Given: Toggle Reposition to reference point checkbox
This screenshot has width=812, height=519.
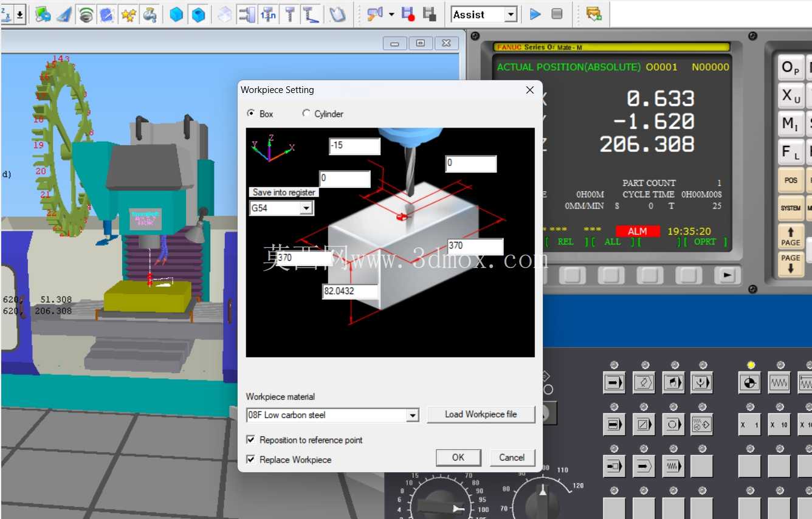Looking at the screenshot, I should pos(304,440).
